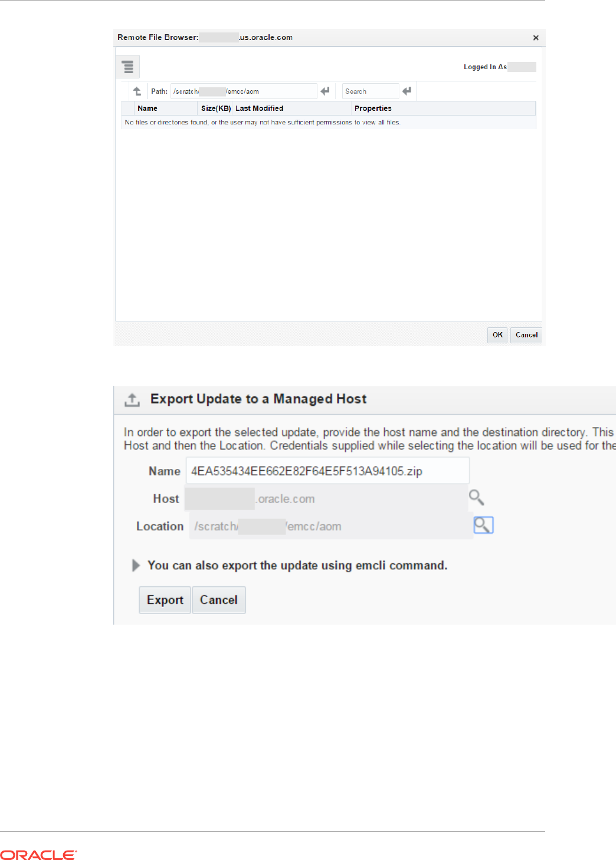Click the Search box in file browser
Image resolution: width=616 pixels, height=860 pixels.
(x=371, y=91)
